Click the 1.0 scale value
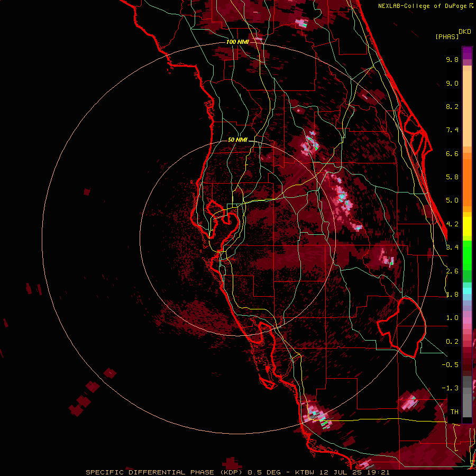This screenshot has width=476, height=476. point(452,318)
